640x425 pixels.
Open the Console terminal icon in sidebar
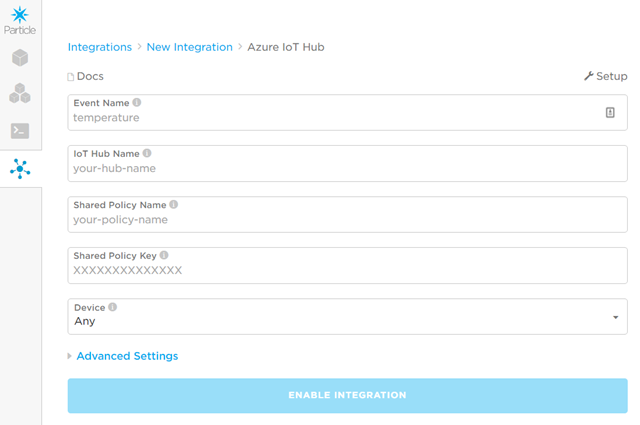(x=20, y=131)
